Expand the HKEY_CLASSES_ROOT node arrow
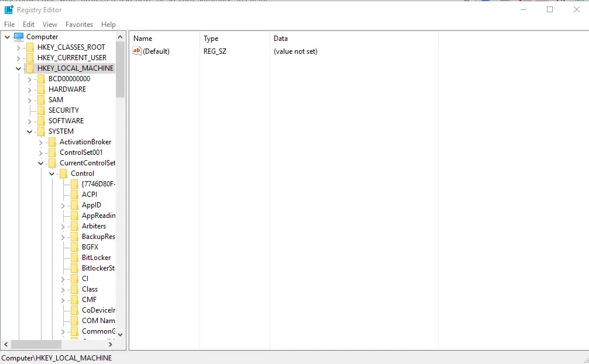 (18, 48)
